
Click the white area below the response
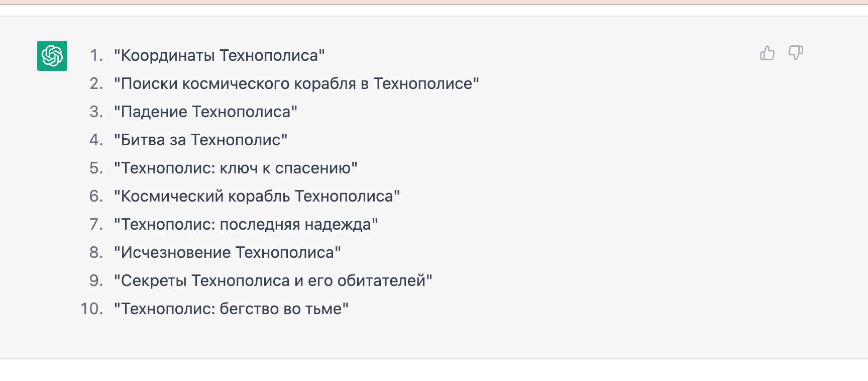click(x=434, y=371)
